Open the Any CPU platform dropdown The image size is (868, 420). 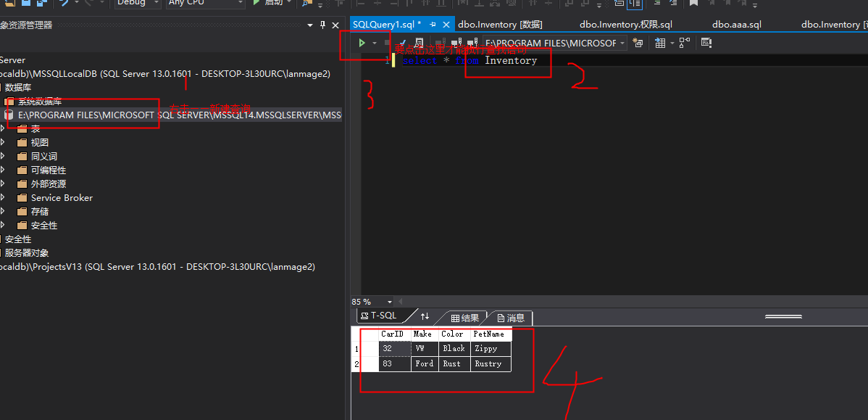[205, 4]
